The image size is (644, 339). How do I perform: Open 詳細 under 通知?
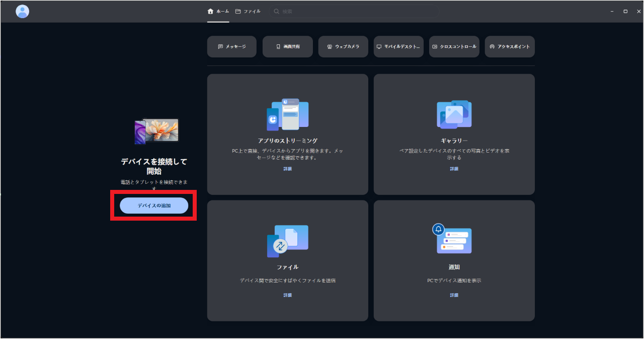click(454, 295)
